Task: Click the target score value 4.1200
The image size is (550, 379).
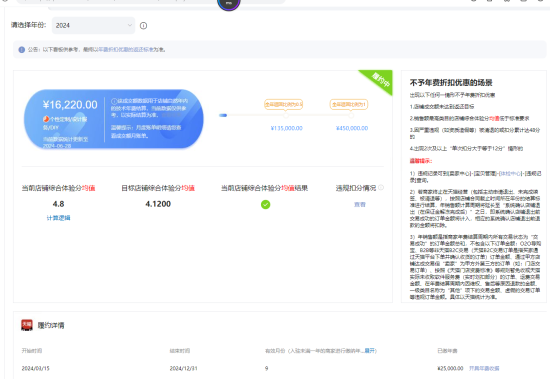Action: pyautogui.click(x=158, y=204)
